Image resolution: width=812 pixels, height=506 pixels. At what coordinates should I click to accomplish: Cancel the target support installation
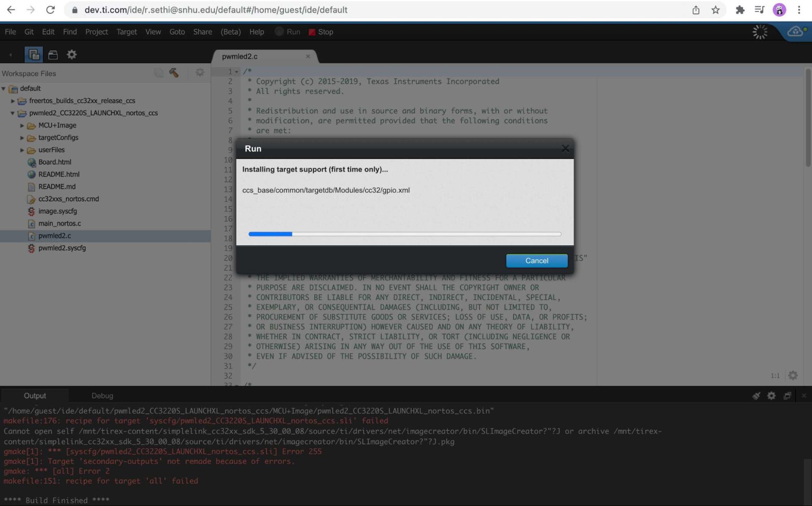[536, 261]
